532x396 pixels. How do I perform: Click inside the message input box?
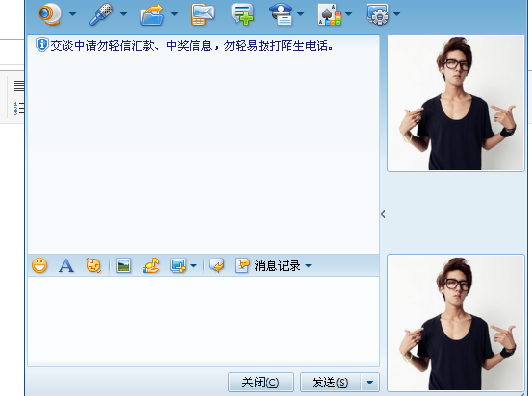click(x=203, y=321)
